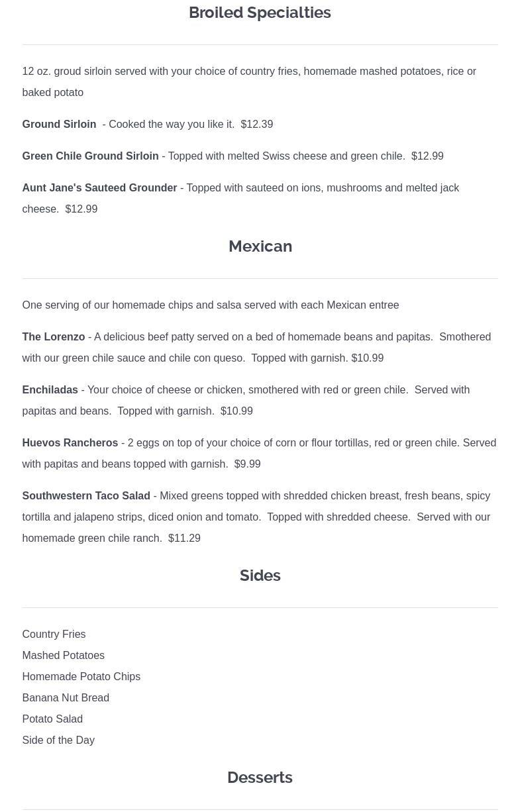Select Side of the Day entry
The width and height of the screenshot is (520, 812).
point(58,740)
